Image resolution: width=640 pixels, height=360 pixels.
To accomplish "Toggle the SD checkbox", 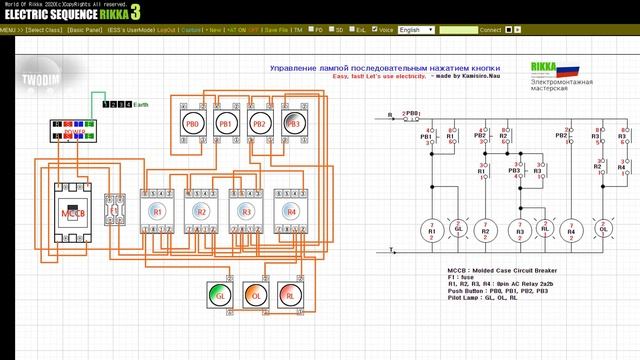I will click(331, 29).
